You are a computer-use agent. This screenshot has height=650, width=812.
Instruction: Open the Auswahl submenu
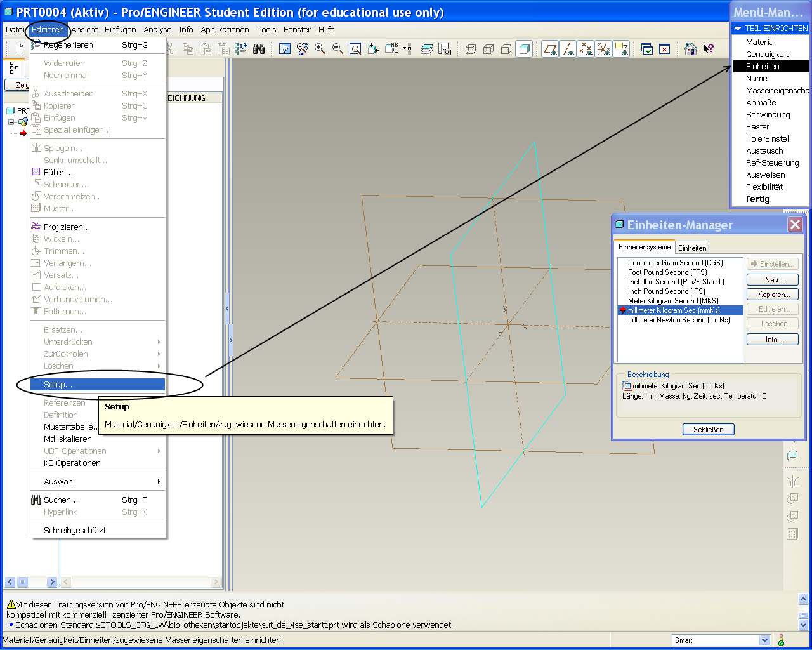(x=98, y=481)
